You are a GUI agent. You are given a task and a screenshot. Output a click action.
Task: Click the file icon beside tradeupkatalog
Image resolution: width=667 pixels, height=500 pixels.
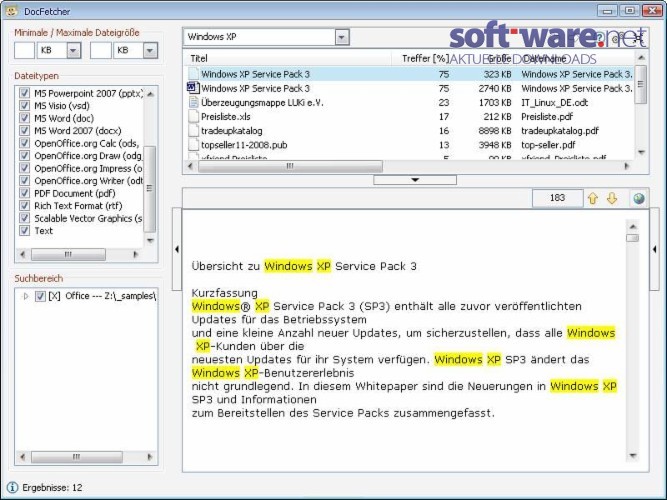pyautogui.click(x=193, y=130)
